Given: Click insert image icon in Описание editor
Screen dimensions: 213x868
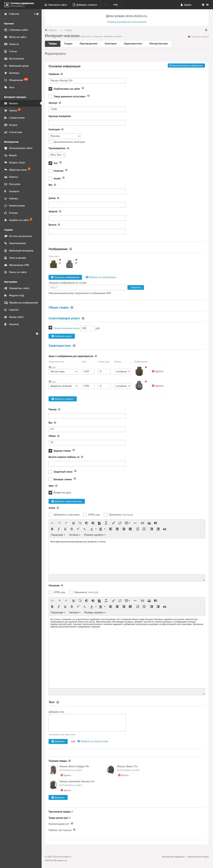Looking at the screenshot, I should pos(149,601).
